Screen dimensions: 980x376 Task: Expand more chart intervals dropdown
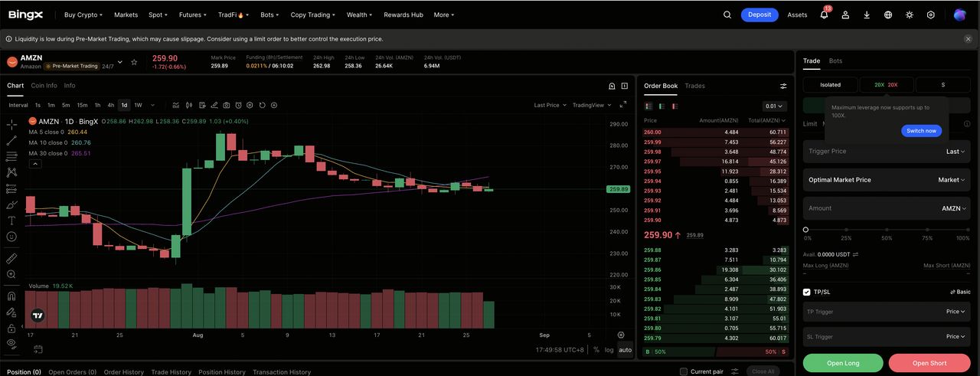pyautogui.click(x=153, y=105)
